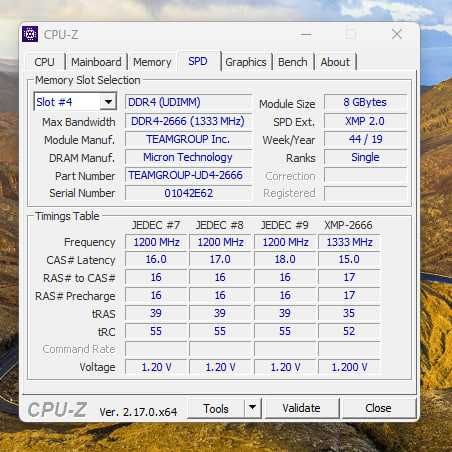Open the Tools dropdown arrow
This screenshot has width=452, height=452.
(x=252, y=407)
